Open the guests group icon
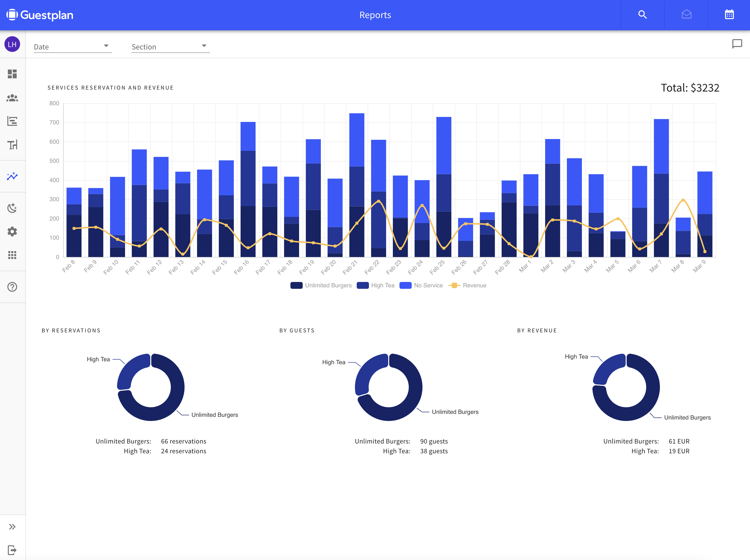Screen dimensions: 750x560 click(12, 98)
